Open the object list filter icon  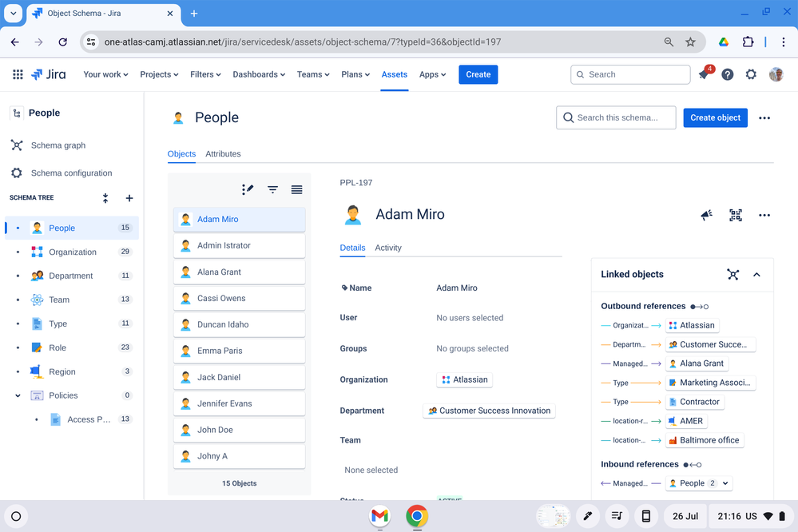tap(272, 189)
